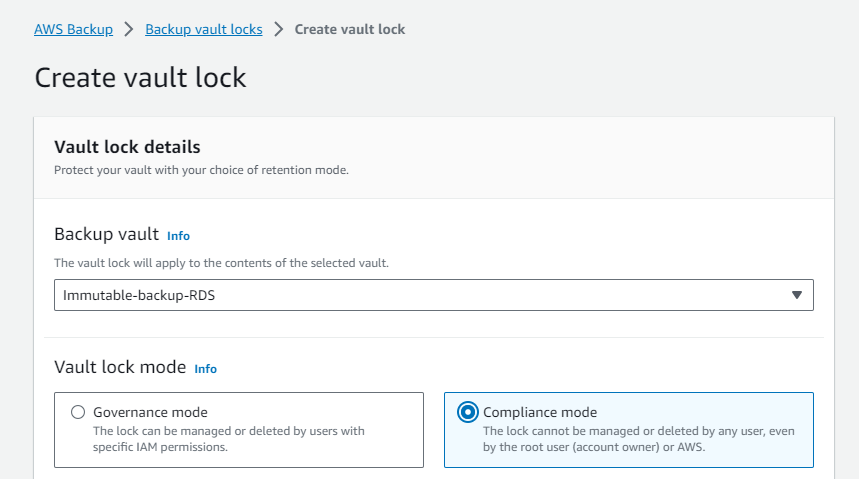The height and width of the screenshot is (479, 859).
Task: Click the 'Protect your vault' description text
Action: (x=201, y=171)
